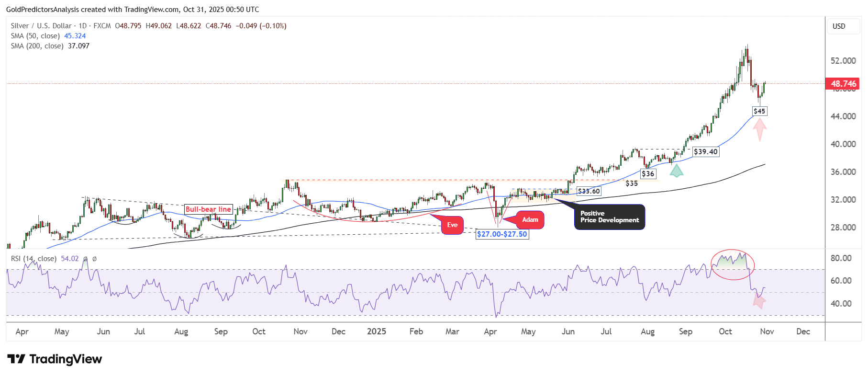Click the SMA (200, close) indicator legend
868x377 pixels.
pos(50,46)
